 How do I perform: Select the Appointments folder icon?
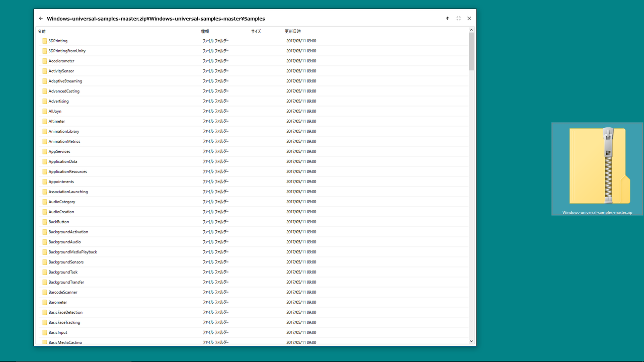[x=45, y=182]
